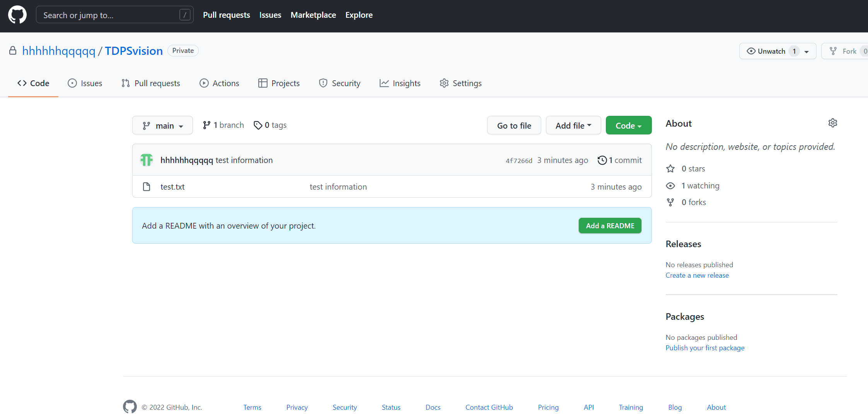The height and width of the screenshot is (414, 868).
Task: Open the TDPSvision repository link
Action: click(x=134, y=51)
